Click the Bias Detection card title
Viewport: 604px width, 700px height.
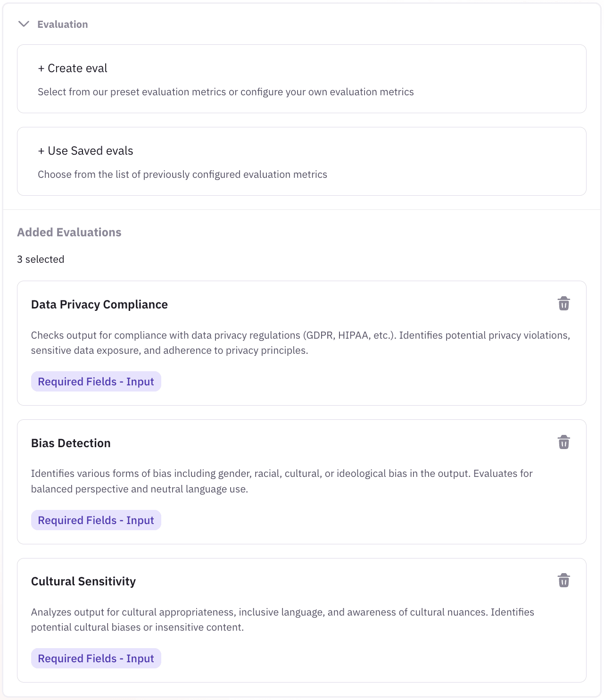71,443
